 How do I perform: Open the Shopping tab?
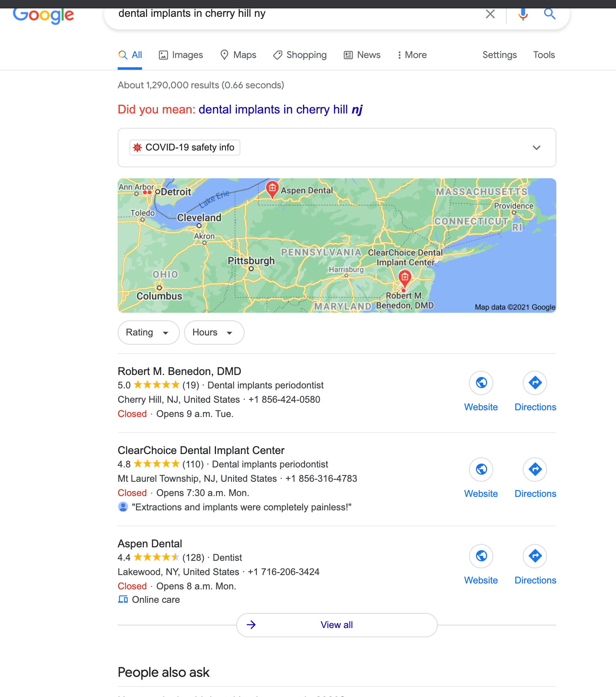(x=300, y=55)
